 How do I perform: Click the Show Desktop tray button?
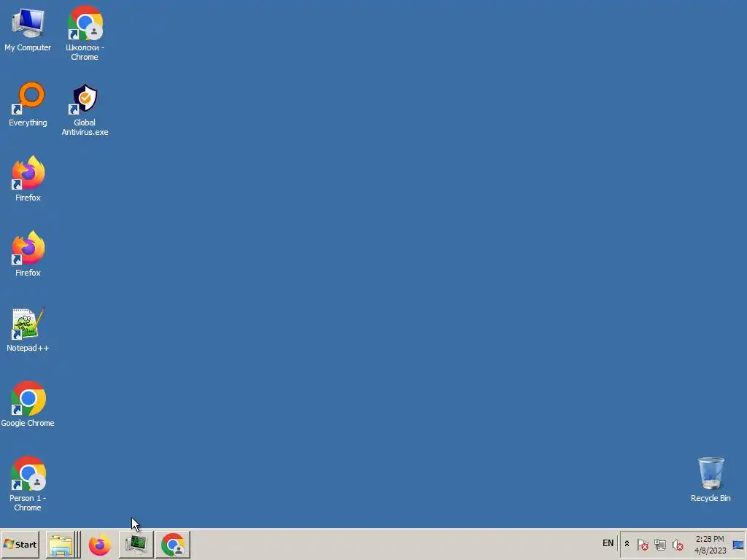tap(738, 545)
